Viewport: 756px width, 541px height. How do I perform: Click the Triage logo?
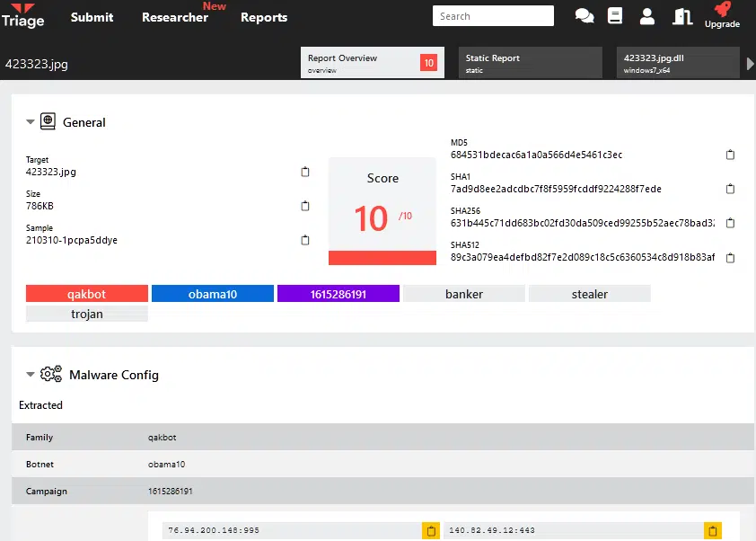click(22, 15)
